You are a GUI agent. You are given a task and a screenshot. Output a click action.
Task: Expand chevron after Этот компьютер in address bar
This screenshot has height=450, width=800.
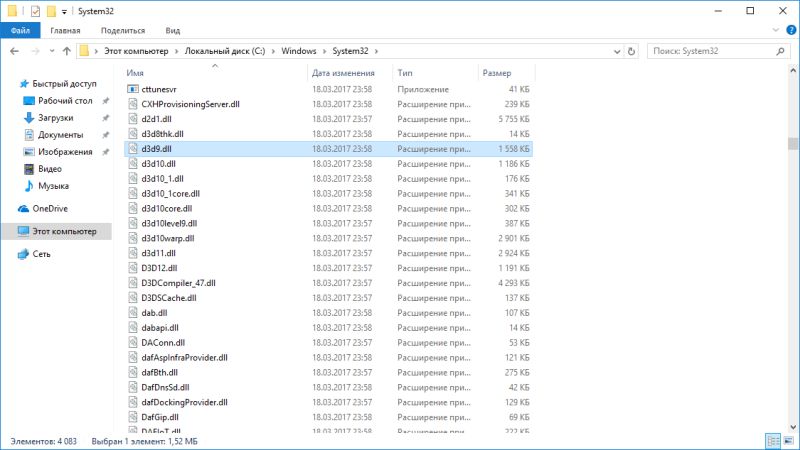[177, 51]
